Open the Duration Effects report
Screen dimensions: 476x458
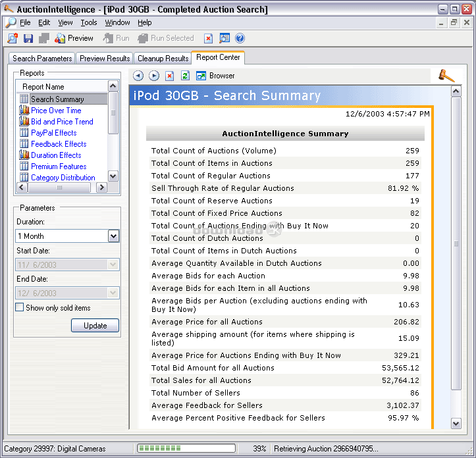[x=56, y=155]
